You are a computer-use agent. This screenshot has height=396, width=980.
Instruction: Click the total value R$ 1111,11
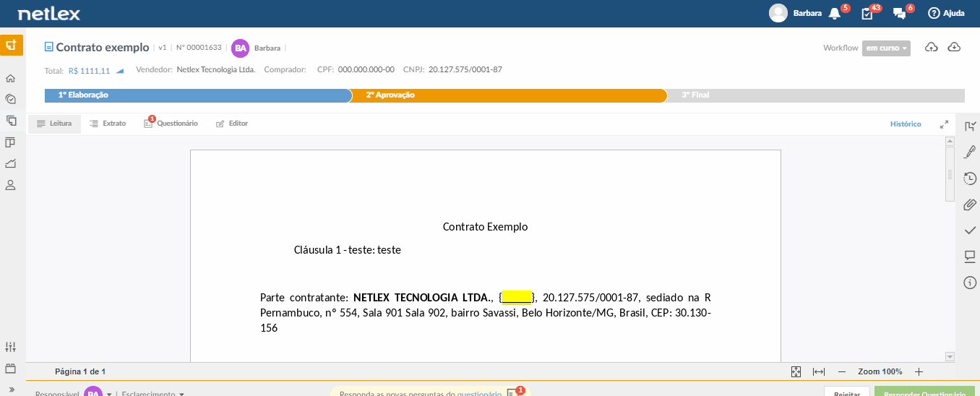(89, 71)
